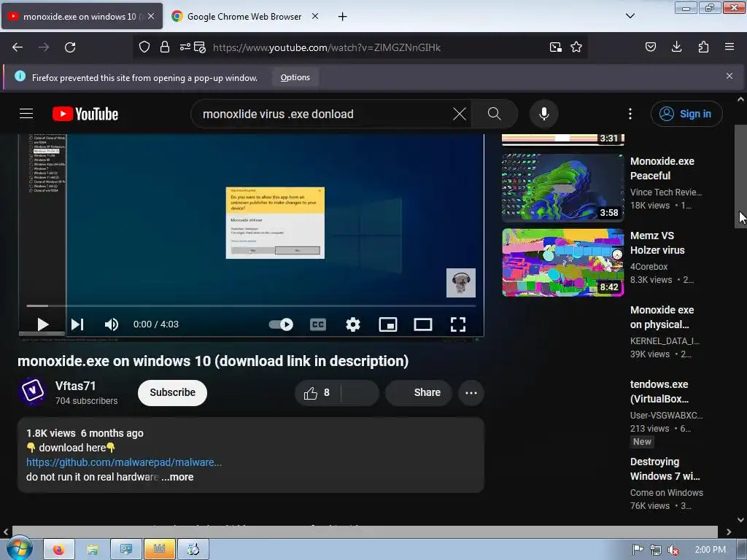Viewport: 747px width, 560px height.
Task: Toggle theater mode
Action: [x=423, y=324]
